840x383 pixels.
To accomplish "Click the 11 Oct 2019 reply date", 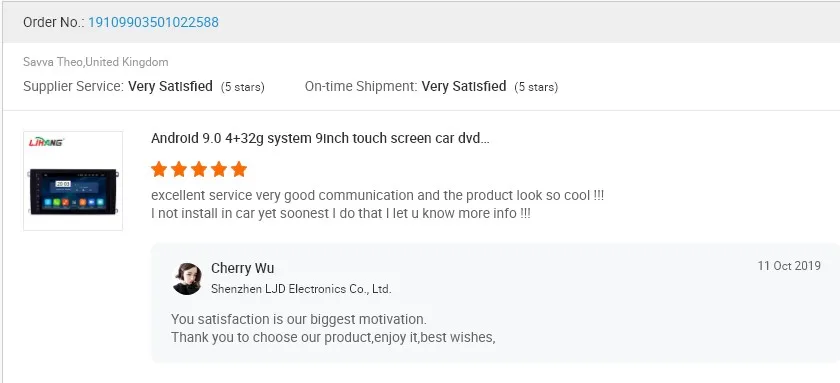I will coord(789,266).
